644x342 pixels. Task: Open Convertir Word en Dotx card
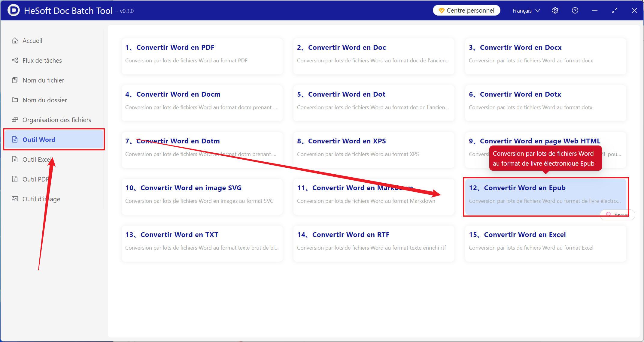click(545, 103)
